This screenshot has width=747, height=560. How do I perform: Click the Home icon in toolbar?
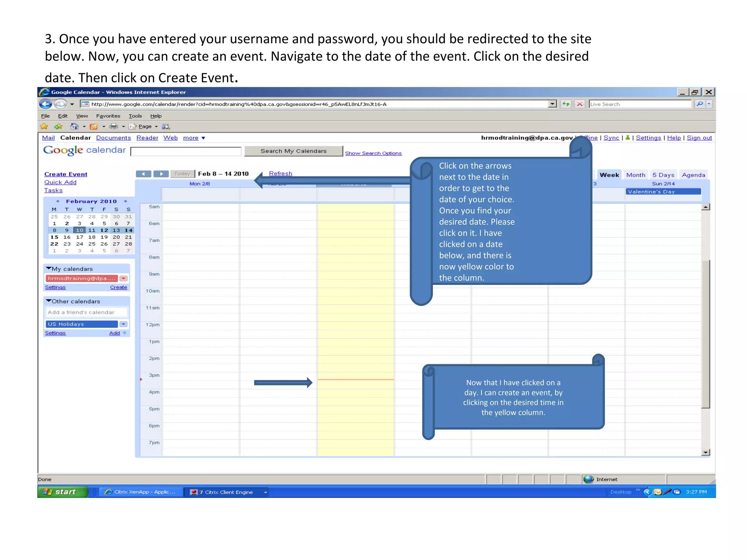pos(74,127)
